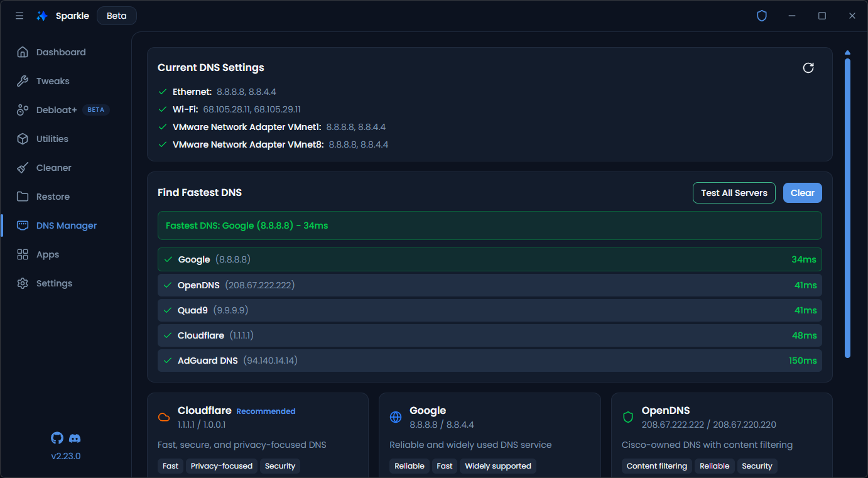Viewport: 868px width, 478px height.
Task: Click the shield icon in title bar
Action: click(x=762, y=16)
